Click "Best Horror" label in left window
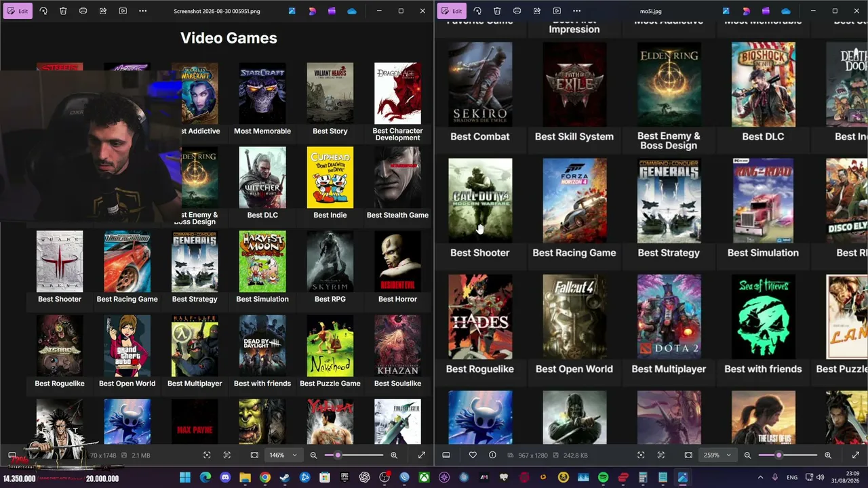 [x=397, y=299]
